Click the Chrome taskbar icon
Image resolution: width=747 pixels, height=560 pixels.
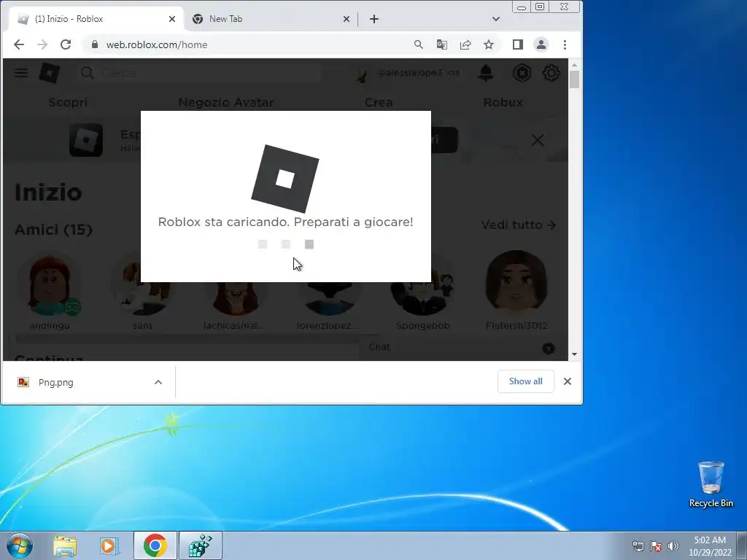point(155,545)
